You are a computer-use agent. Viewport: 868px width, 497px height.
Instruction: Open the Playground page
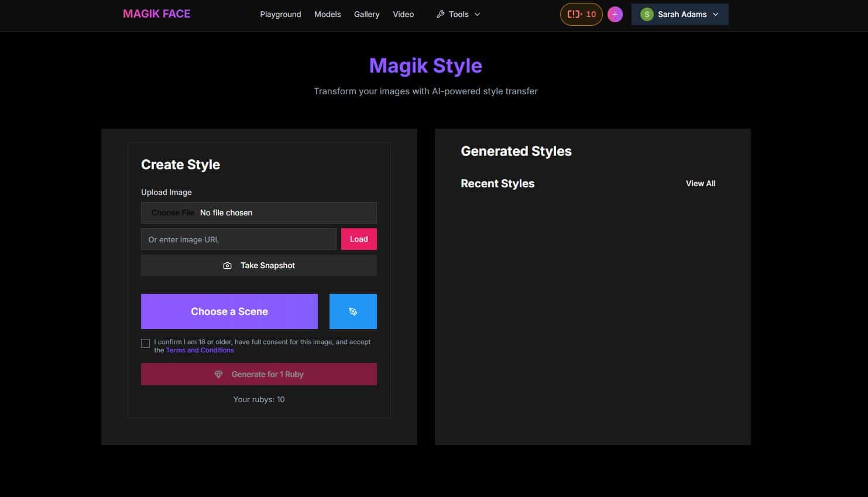(280, 14)
